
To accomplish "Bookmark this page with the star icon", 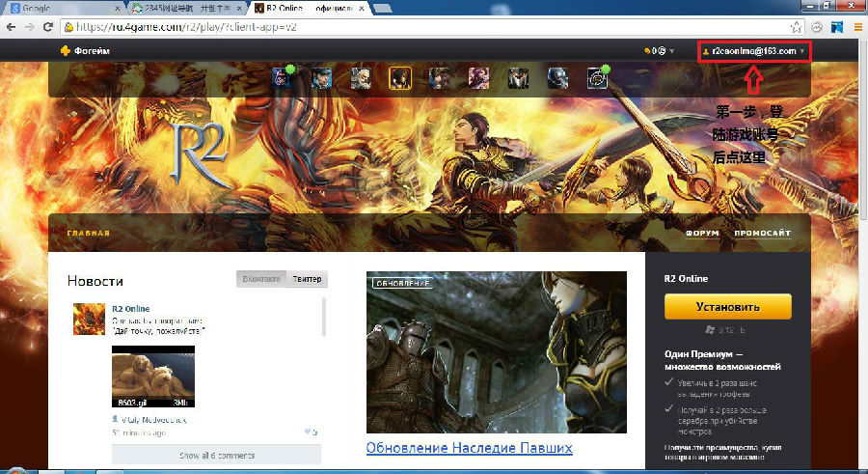I will click(797, 27).
